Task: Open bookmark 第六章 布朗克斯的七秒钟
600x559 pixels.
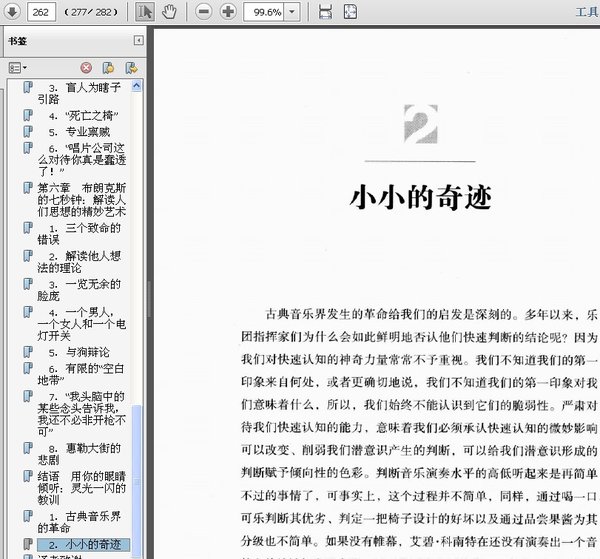Action: [82, 199]
